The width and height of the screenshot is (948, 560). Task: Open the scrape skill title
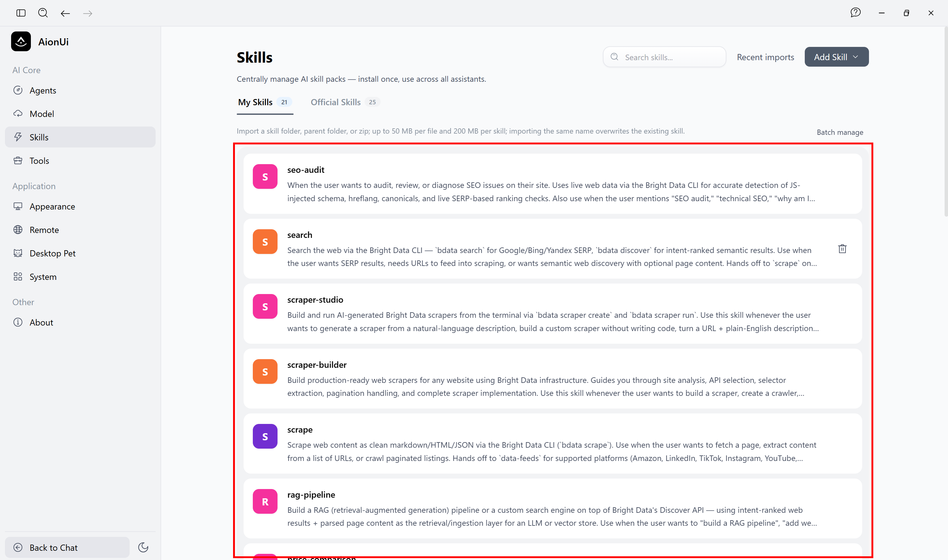[x=300, y=430]
